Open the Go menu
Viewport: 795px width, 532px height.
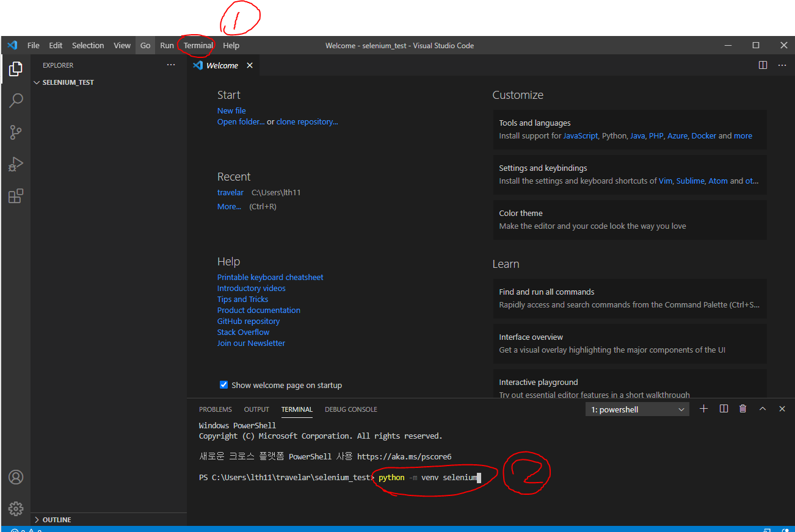point(145,45)
